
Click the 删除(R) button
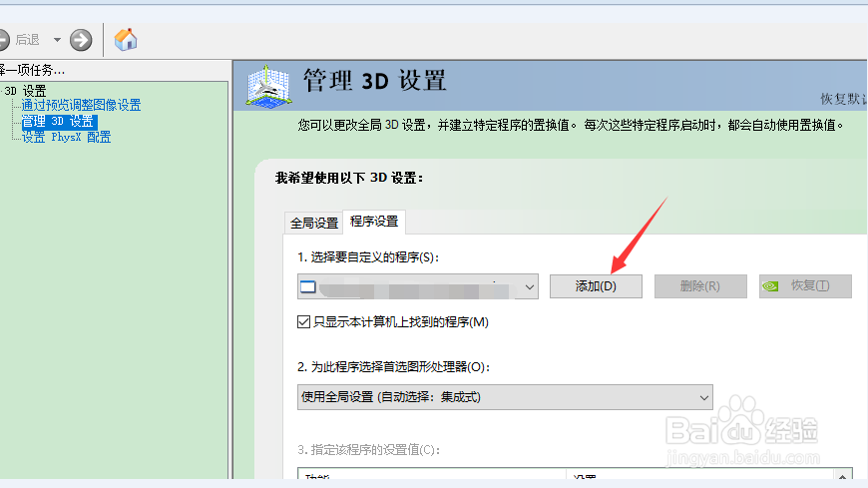tap(700, 286)
